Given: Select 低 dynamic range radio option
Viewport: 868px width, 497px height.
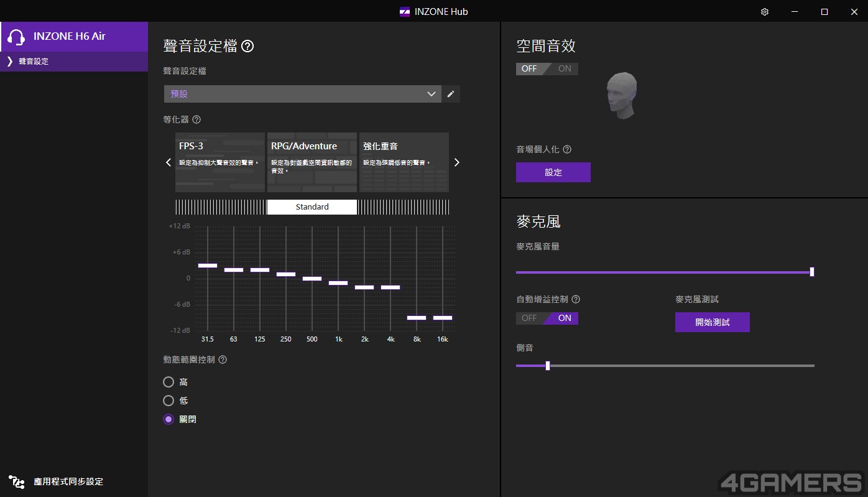Looking at the screenshot, I should coord(169,401).
